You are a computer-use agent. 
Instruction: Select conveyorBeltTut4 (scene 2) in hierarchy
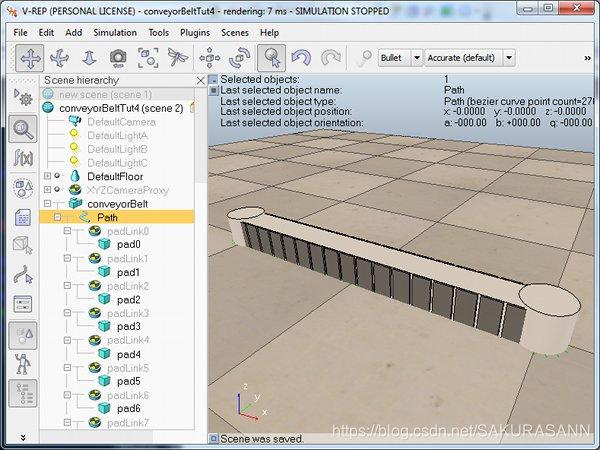tap(121, 108)
